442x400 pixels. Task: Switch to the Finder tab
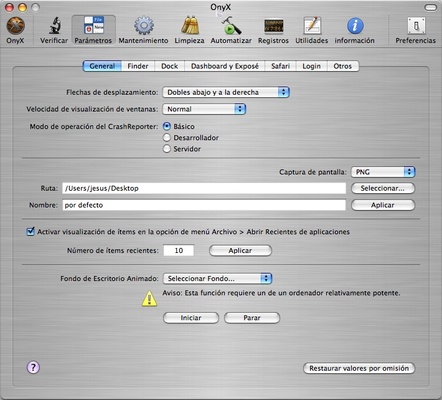click(x=138, y=66)
